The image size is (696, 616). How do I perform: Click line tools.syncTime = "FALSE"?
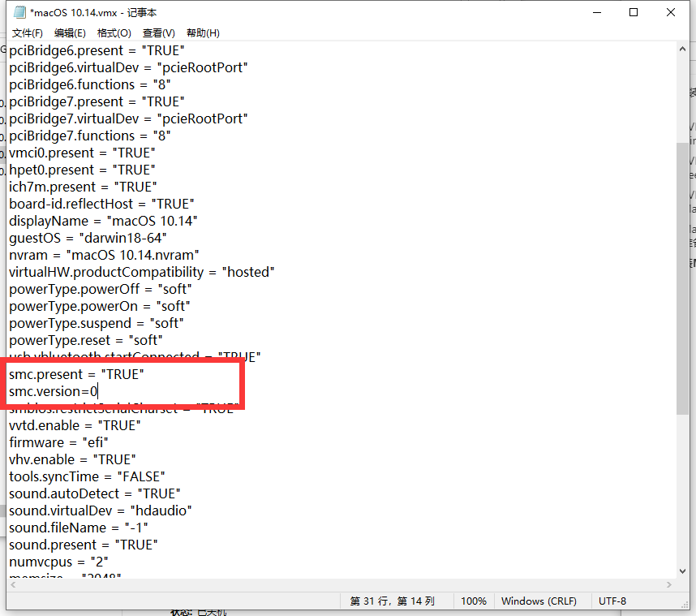pos(87,476)
